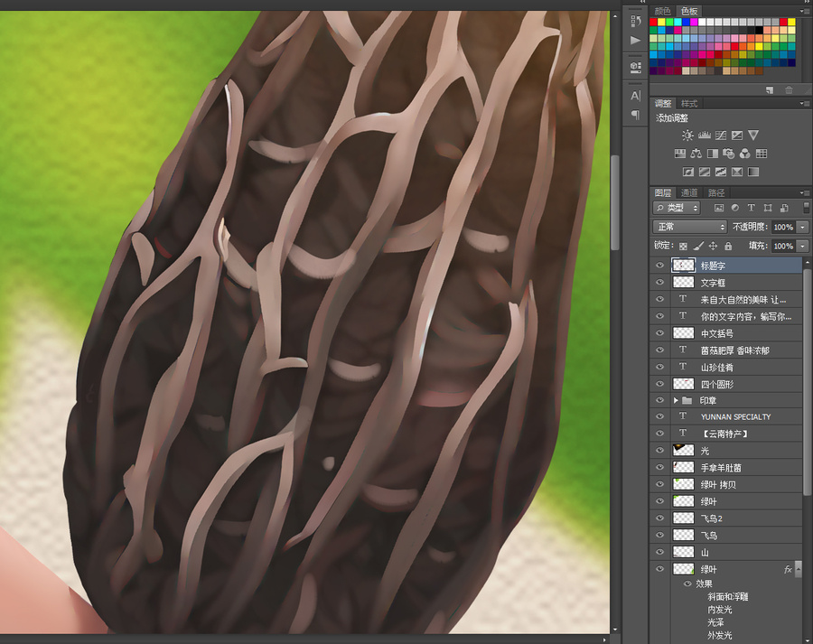Filter layers by text layer type
Image resolution: width=813 pixels, height=644 pixels.
click(751, 208)
